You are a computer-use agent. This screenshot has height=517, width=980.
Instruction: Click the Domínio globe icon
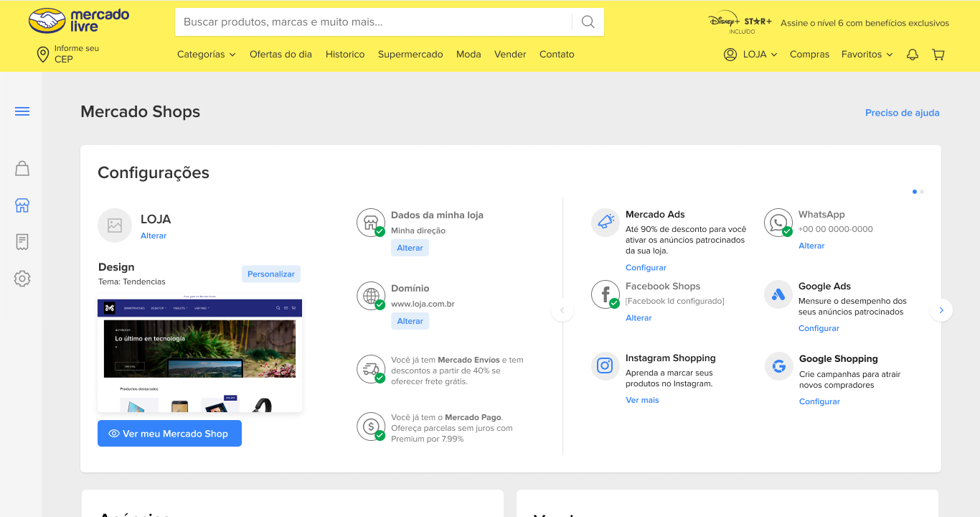[x=371, y=296]
